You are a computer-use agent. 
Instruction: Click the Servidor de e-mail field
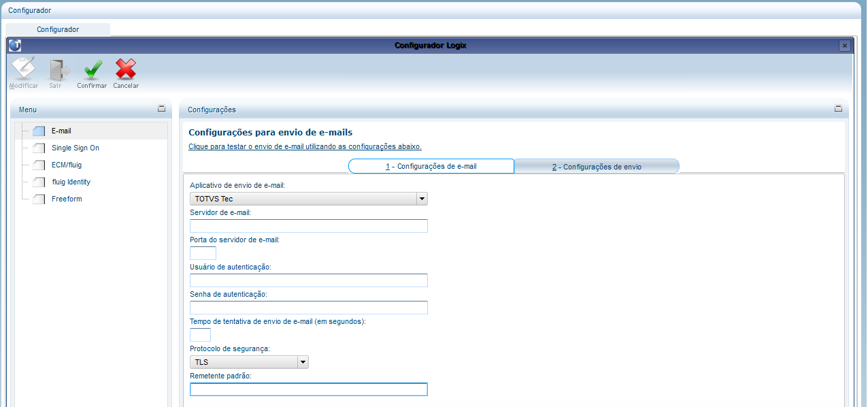click(309, 226)
